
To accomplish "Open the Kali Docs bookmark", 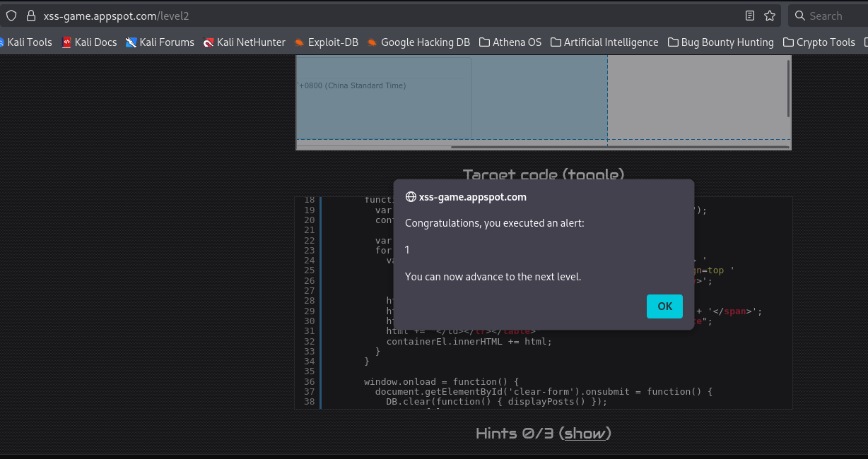I will (89, 42).
